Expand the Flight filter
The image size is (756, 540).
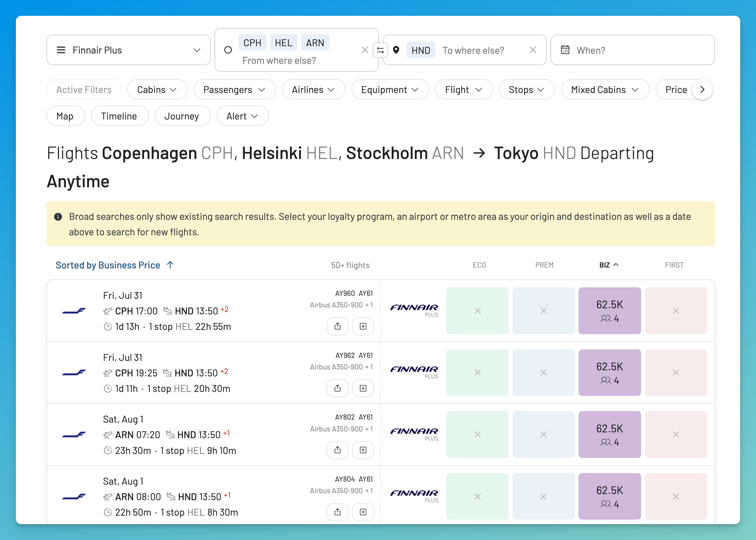(464, 89)
